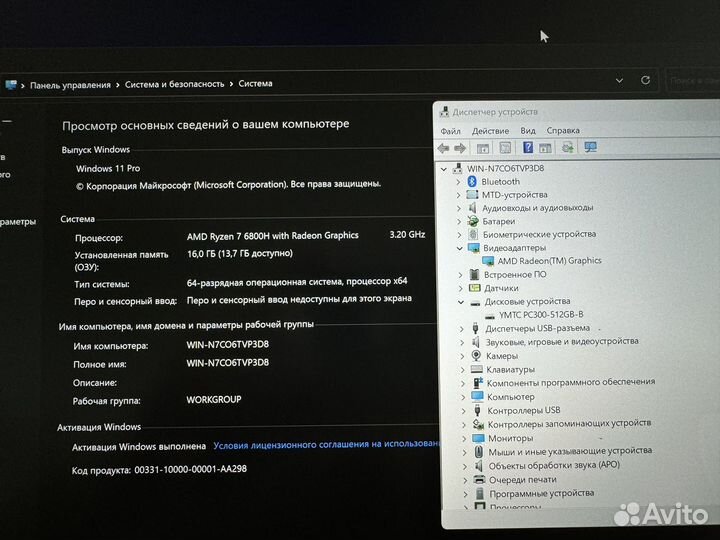The width and height of the screenshot is (720, 540).
Task: Click the Компоненты программного обеспечения icon
Action: pyautogui.click(x=478, y=382)
